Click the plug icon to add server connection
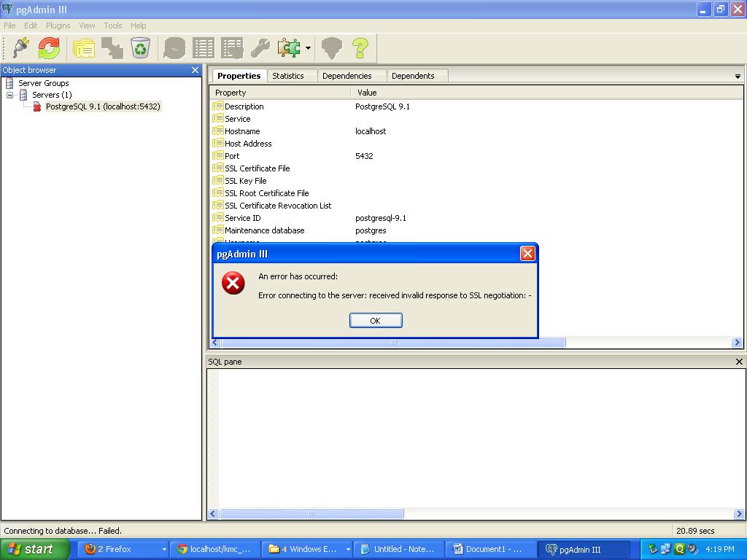The image size is (747, 560). click(20, 48)
